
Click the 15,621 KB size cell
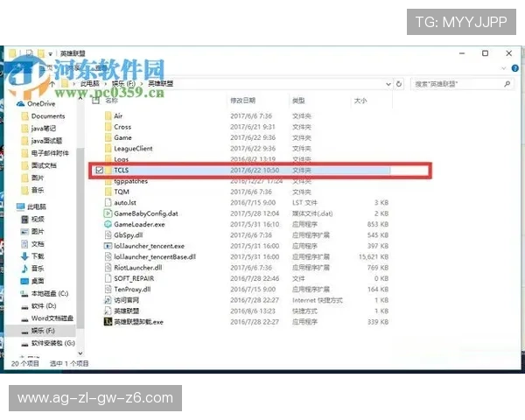(374, 257)
